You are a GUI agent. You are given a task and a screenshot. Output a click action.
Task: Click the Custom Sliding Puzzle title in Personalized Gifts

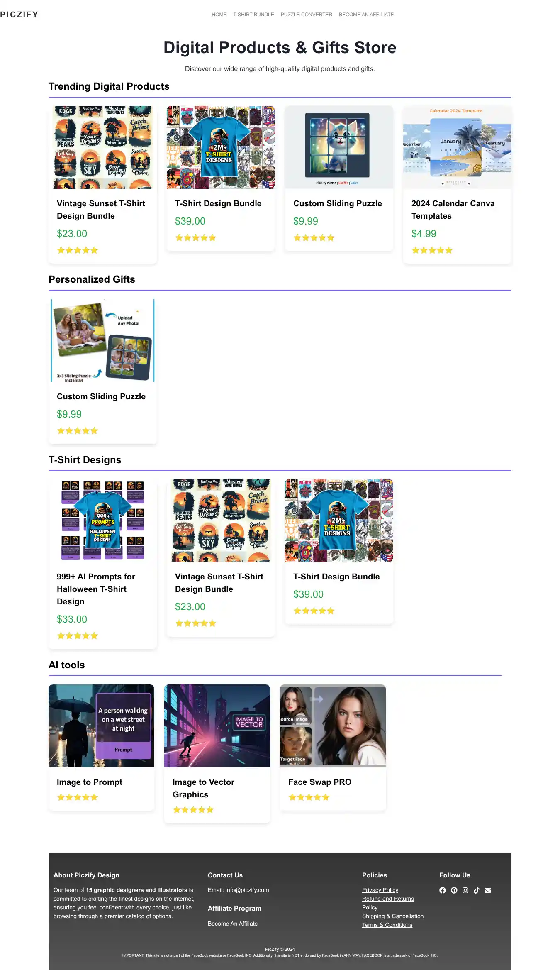point(101,396)
